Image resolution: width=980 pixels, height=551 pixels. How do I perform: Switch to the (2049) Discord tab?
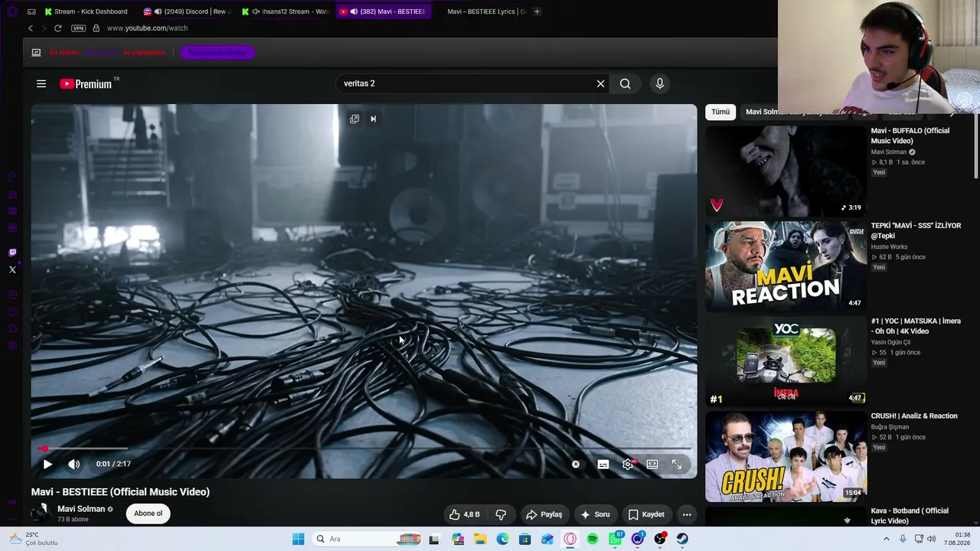187,11
